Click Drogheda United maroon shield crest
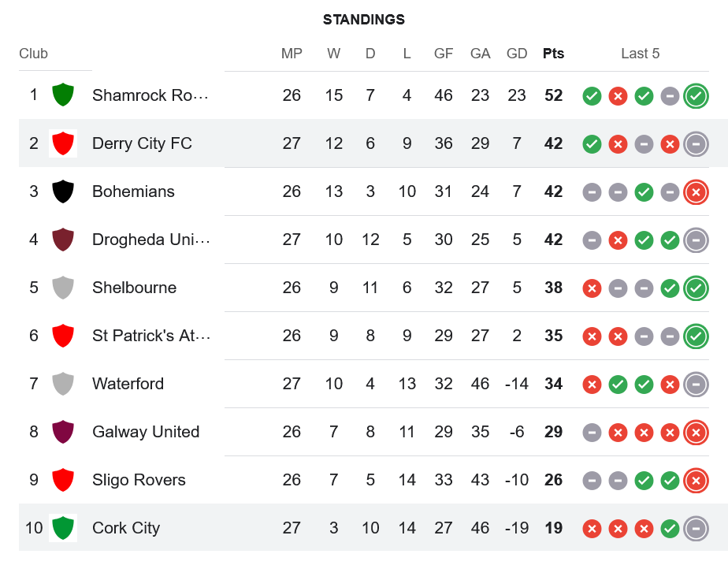 63,240
